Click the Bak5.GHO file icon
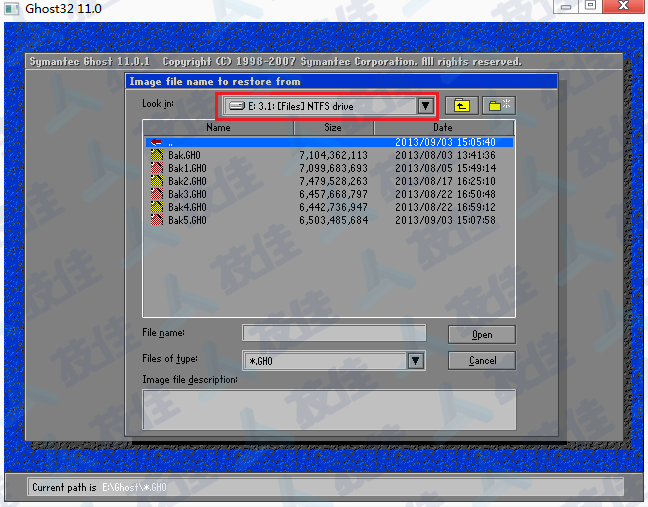 [157, 220]
